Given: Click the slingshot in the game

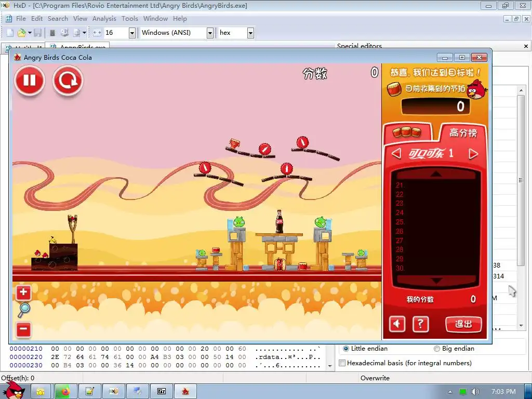Looking at the screenshot, I should [72, 229].
